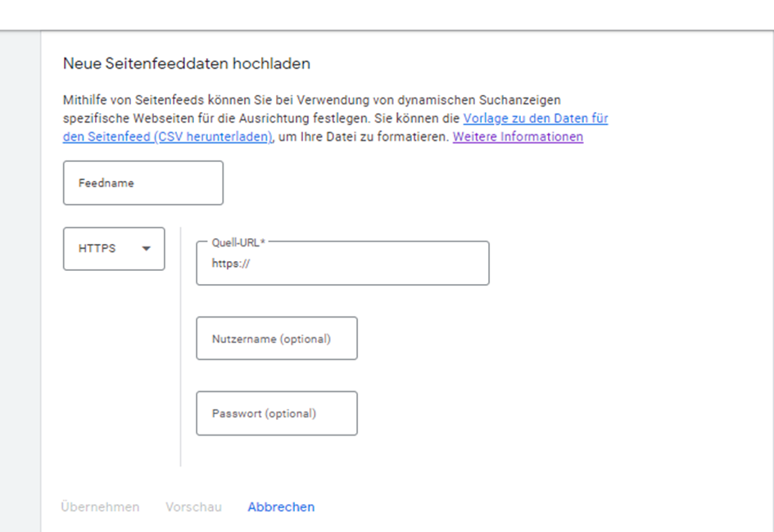This screenshot has width=774, height=532.
Task: Click the white header bar at the top
Action: pyautogui.click(x=387, y=15)
